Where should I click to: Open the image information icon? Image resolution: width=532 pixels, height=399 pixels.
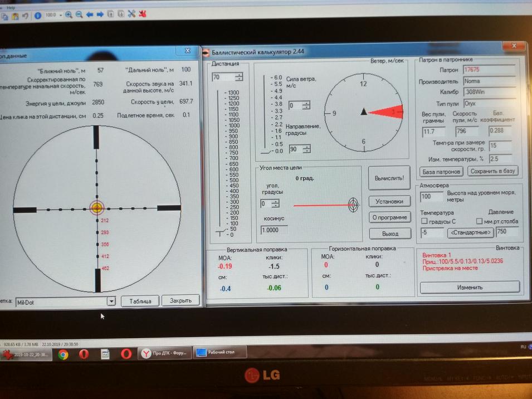38,16
